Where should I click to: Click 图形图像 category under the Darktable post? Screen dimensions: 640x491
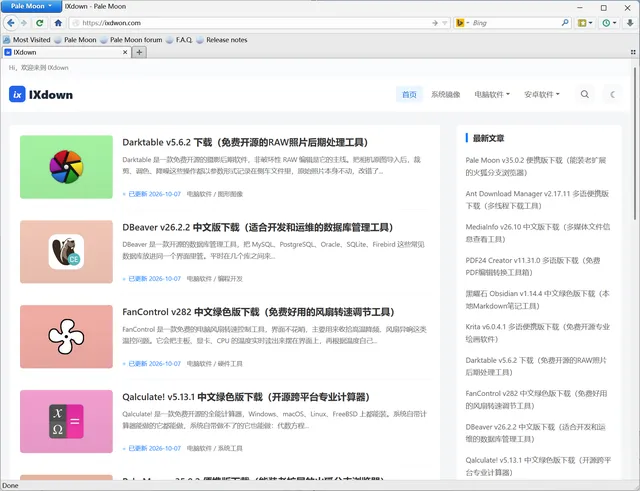coord(230,194)
